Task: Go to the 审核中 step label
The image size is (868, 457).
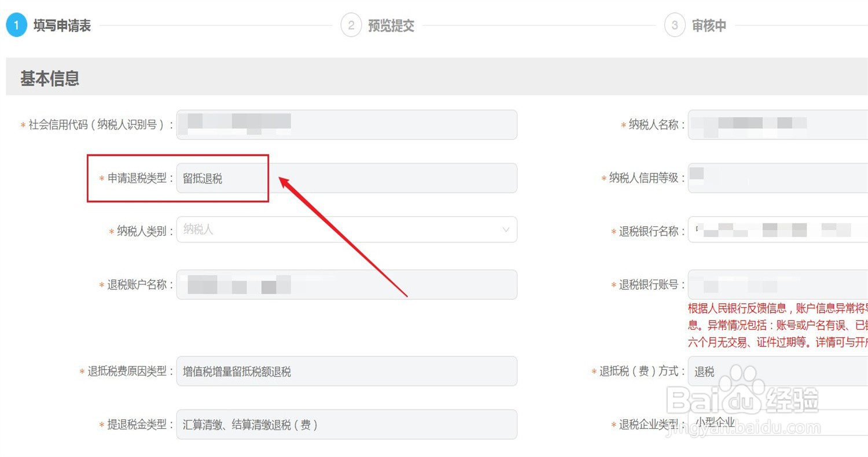Action: click(x=709, y=26)
